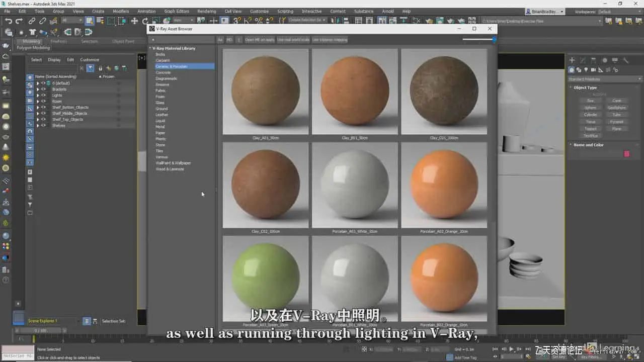Toggle visibility eye for Brackets layer

[44, 89]
